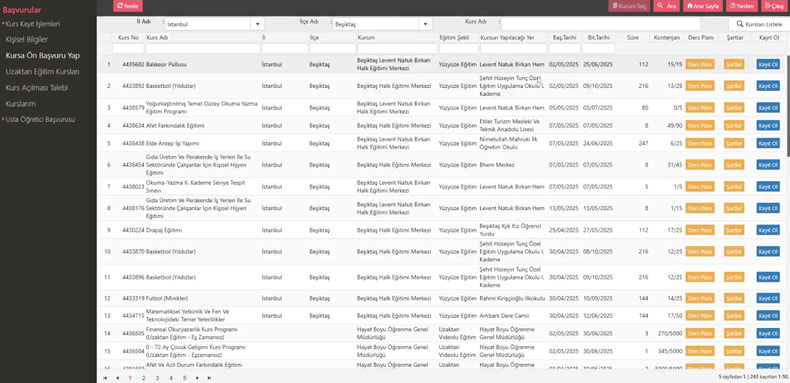Go to previous page in pagination

[x=117, y=377]
